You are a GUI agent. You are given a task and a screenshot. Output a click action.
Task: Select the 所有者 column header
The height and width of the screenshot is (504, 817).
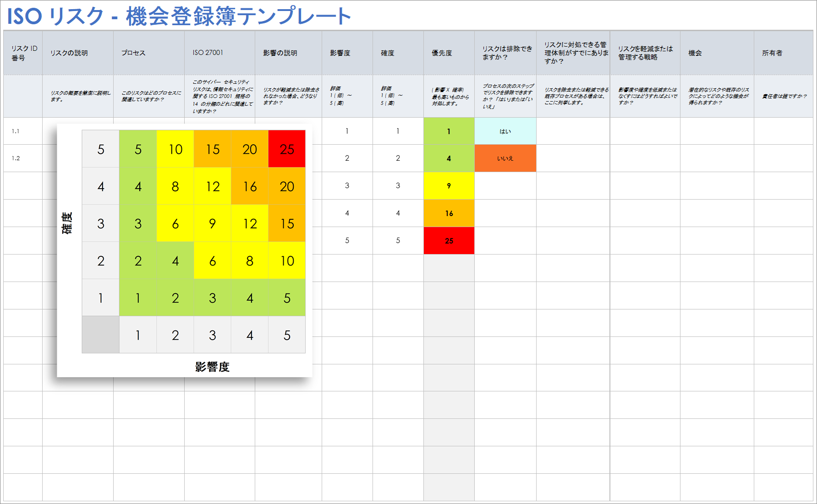[x=784, y=53]
